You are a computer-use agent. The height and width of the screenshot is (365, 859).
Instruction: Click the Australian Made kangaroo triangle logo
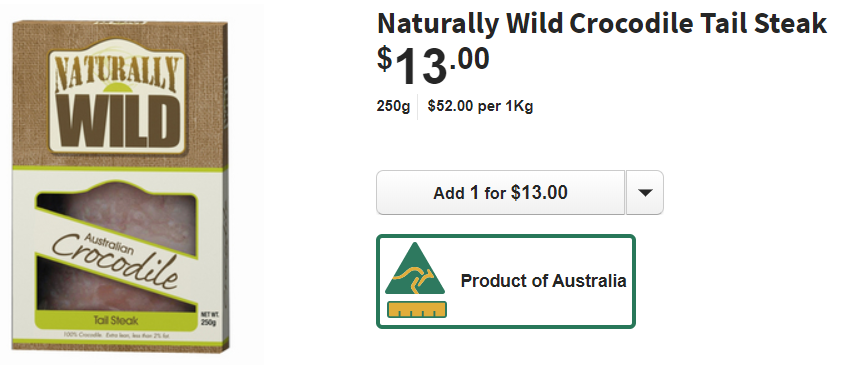click(414, 269)
